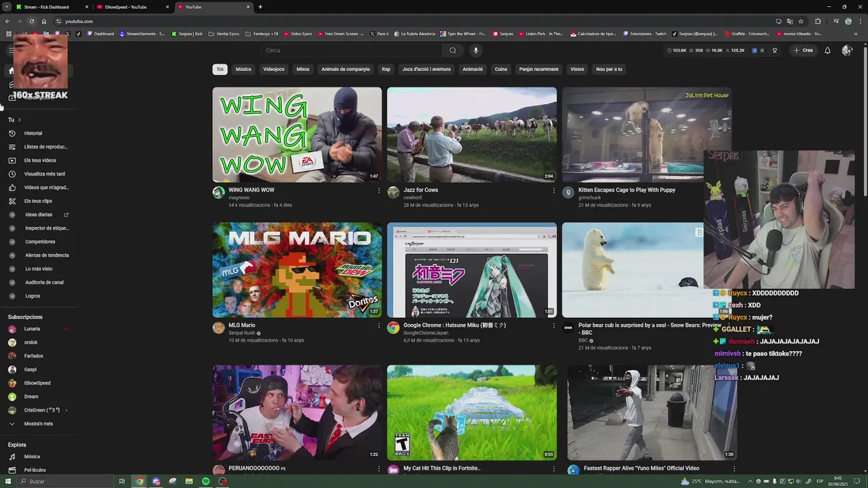Open IShowSpeed subscription channel
Image resolution: width=868 pixels, height=488 pixels.
[37, 383]
